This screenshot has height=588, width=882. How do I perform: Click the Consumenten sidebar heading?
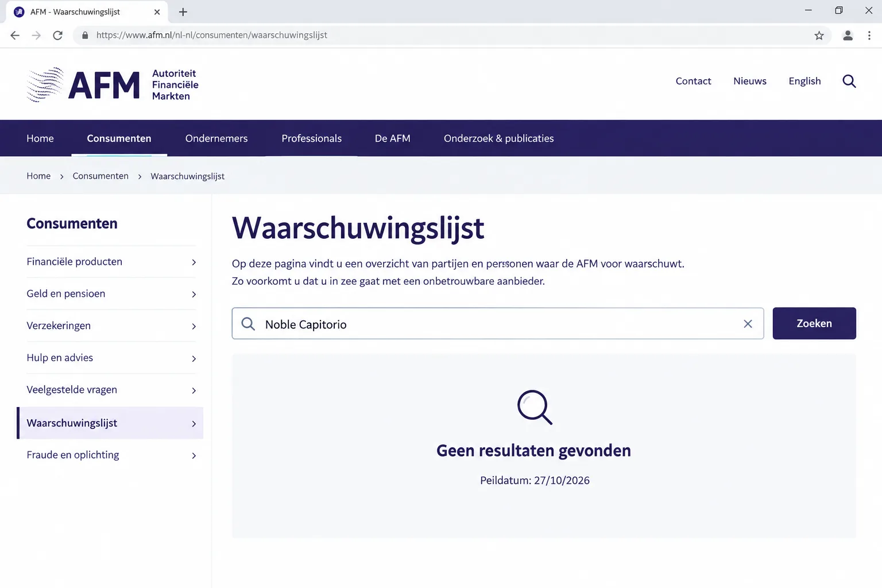coord(72,223)
